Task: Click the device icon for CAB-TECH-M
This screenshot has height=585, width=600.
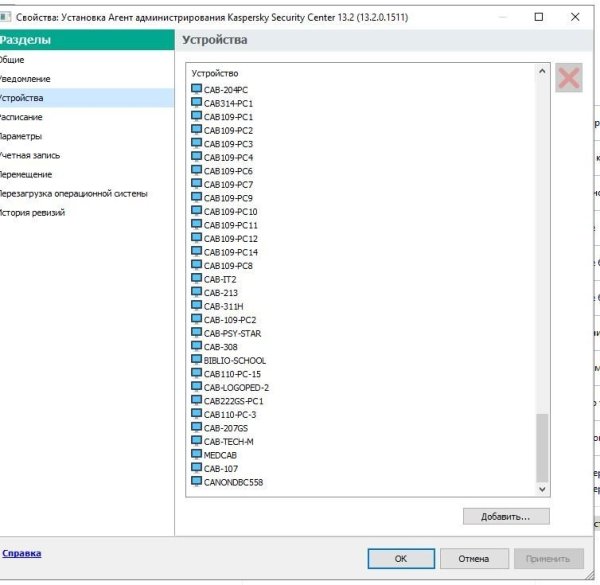Action: 196,441
